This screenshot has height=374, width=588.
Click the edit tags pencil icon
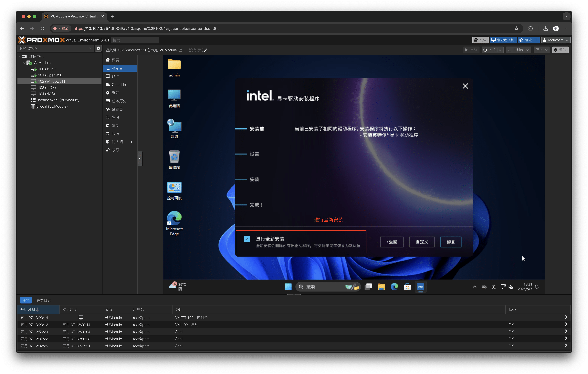206,50
